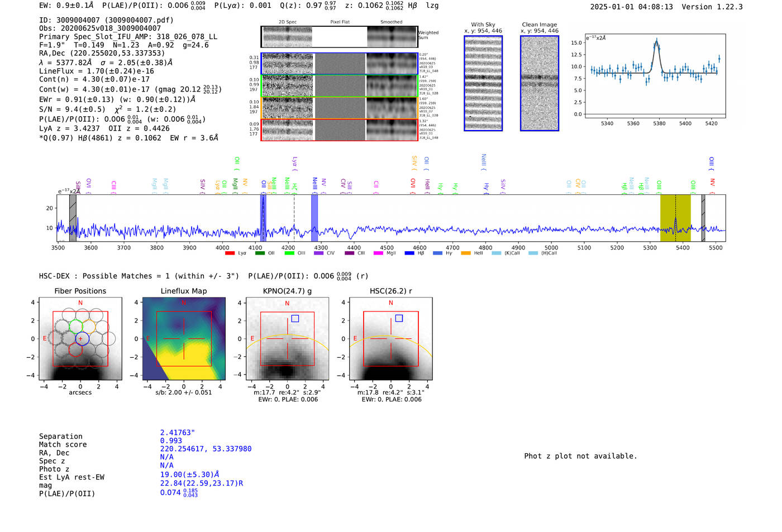Image resolution: width=782 pixels, height=532 pixels.
Task: Click the dark green OII legend swatch
Action: 259,253
